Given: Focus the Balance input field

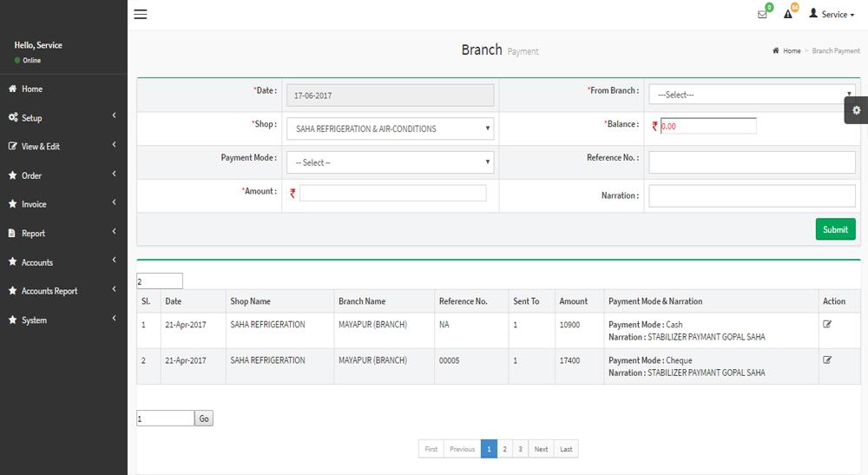Looking at the screenshot, I should pyautogui.click(x=708, y=126).
